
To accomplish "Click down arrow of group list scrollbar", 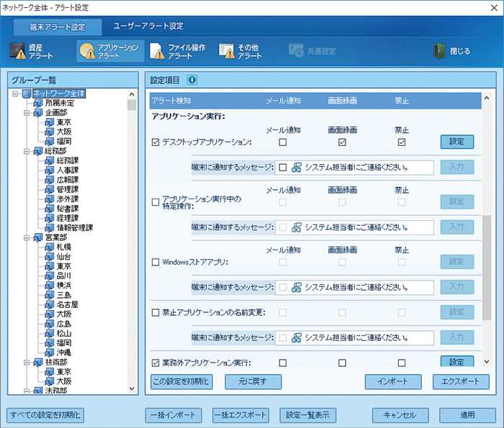I will (x=132, y=388).
